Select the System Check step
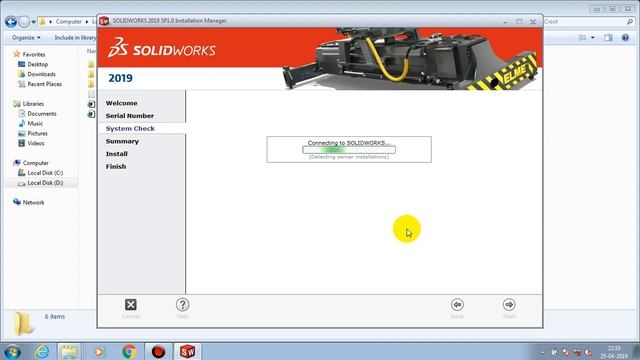This screenshot has width=640, height=360. [x=130, y=129]
